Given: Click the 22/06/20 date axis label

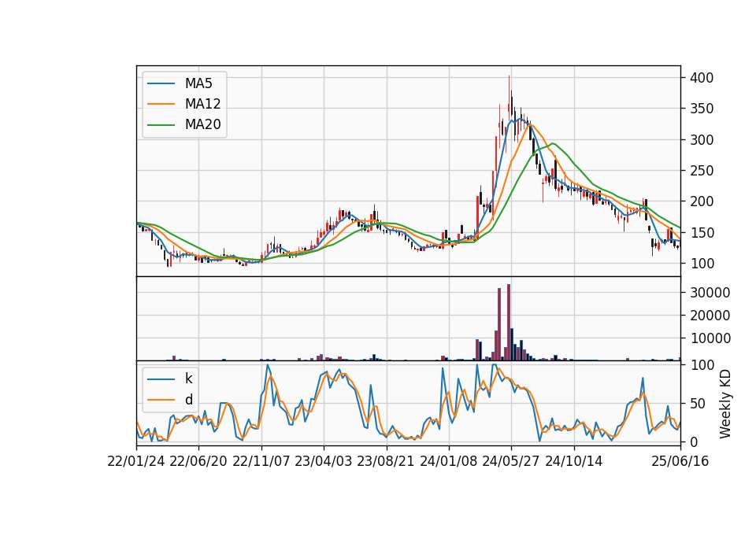Looking at the screenshot, I should tap(198, 461).
